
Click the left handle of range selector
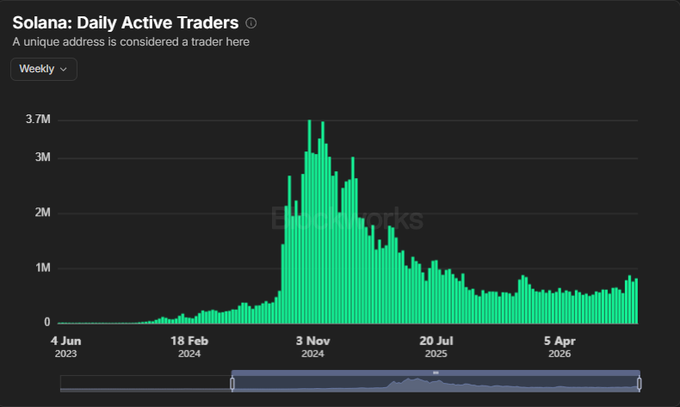click(232, 384)
